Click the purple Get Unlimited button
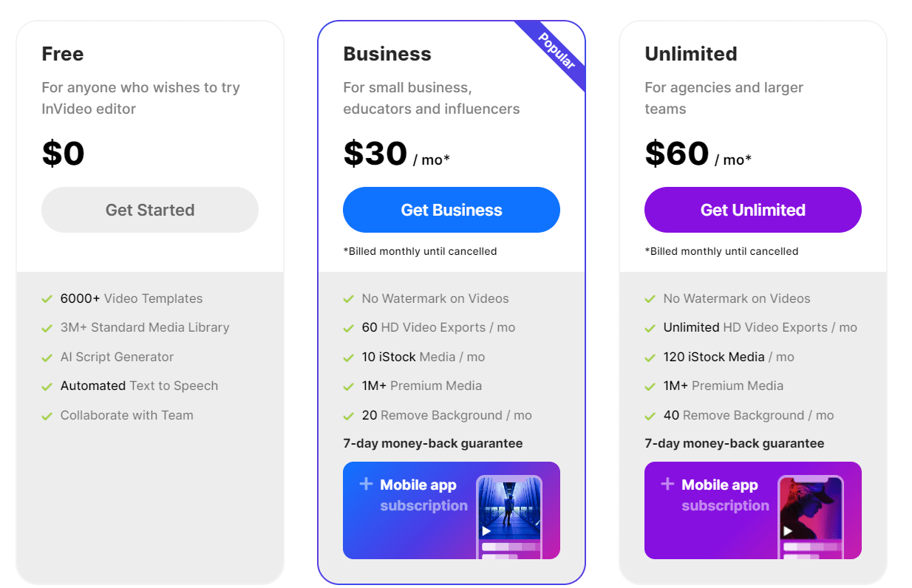Image resolution: width=912 pixels, height=588 pixels. (753, 210)
